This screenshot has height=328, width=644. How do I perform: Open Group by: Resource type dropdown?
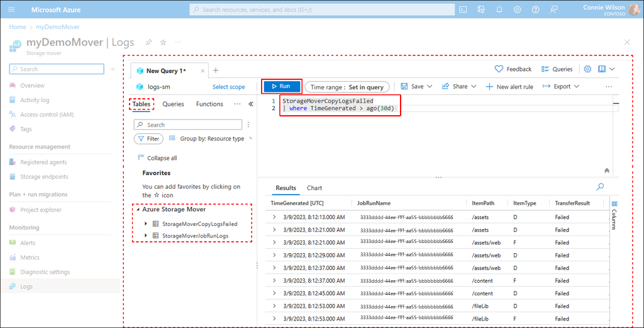(211, 139)
